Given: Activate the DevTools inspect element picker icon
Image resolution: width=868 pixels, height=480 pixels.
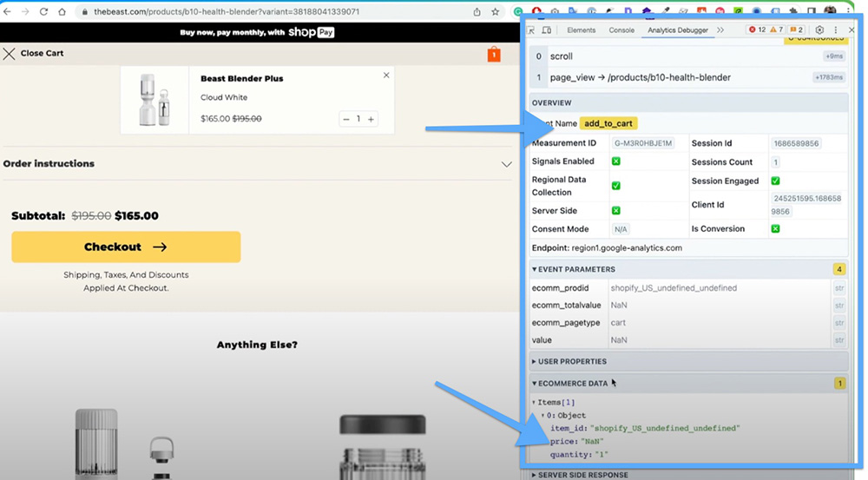Looking at the screenshot, I should pos(531,30).
